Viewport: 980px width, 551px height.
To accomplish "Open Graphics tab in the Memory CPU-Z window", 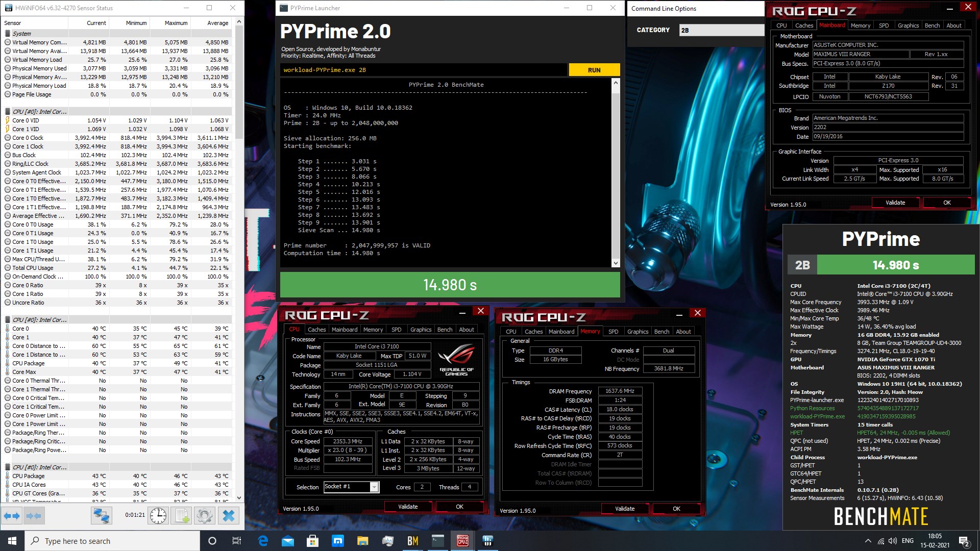I will click(x=638, y=332).
